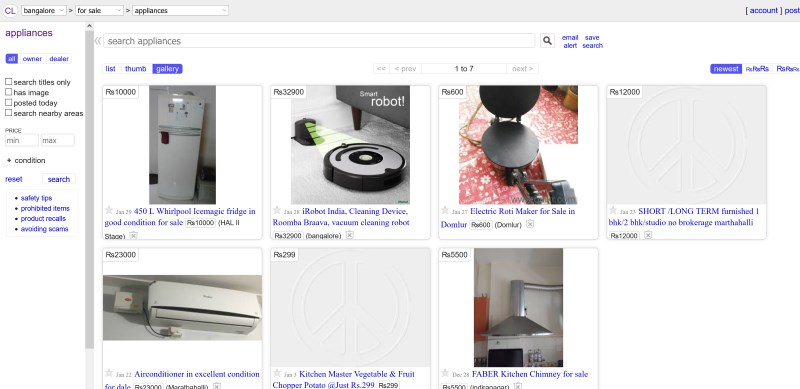Click the max price field
Viewport: 800px width, 389px height.
57,140
